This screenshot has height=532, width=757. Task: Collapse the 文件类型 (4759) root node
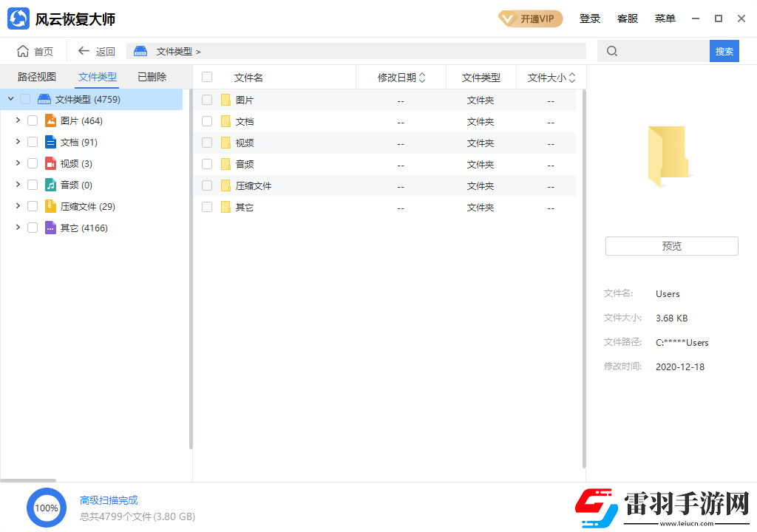pos(10,98)
